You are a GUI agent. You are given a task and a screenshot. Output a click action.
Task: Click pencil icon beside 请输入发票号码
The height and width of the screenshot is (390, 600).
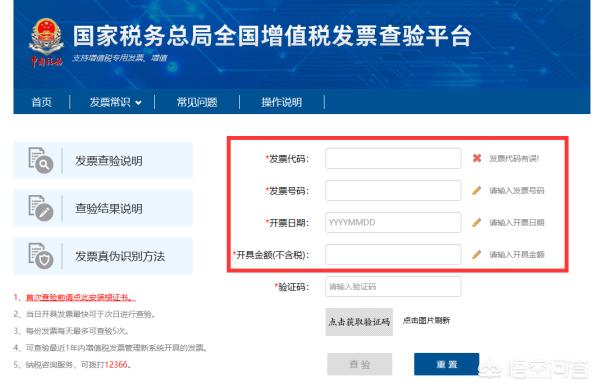click(x=476, y=190)
